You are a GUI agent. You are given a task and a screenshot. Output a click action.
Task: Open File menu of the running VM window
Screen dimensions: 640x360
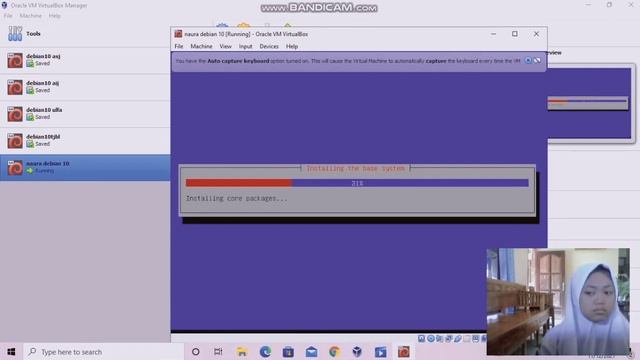(x=179, y=47)
